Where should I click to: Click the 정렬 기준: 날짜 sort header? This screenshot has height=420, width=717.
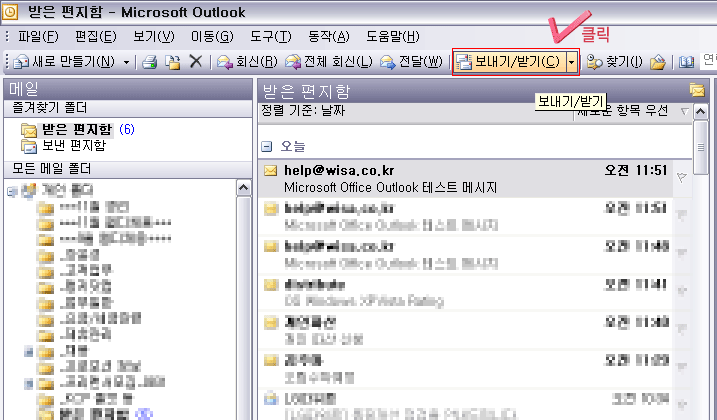pyautogui.click(x=303, y=111)
